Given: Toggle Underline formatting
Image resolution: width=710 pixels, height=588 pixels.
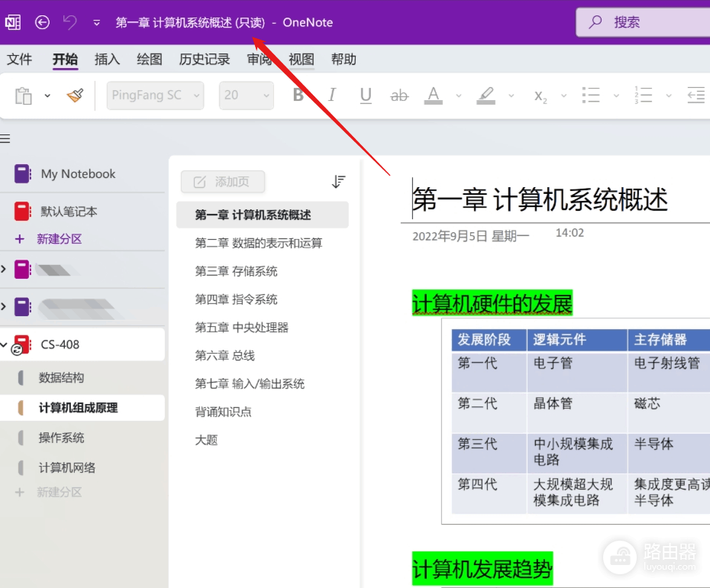Looking at the screenshot, I should tap(366, 95).
